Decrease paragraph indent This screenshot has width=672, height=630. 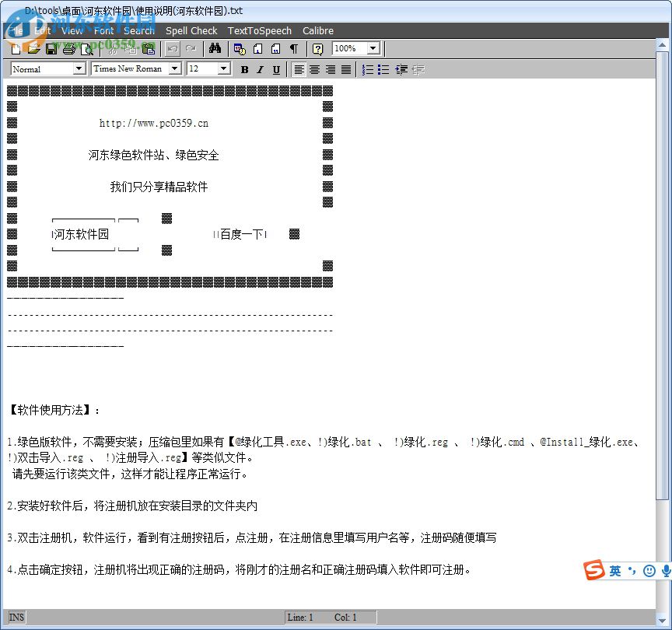tap(418, 69)
